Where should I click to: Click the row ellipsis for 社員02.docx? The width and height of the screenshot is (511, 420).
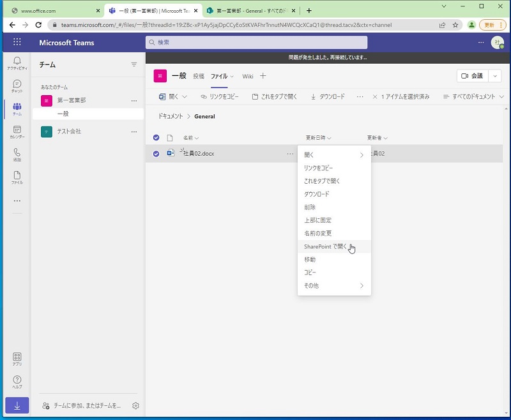[290, 154]
